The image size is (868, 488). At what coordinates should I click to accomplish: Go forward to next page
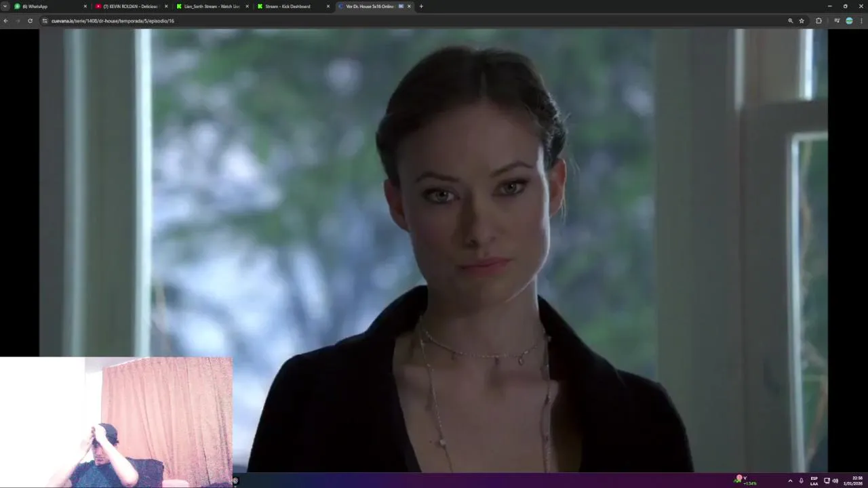point(18,21)
